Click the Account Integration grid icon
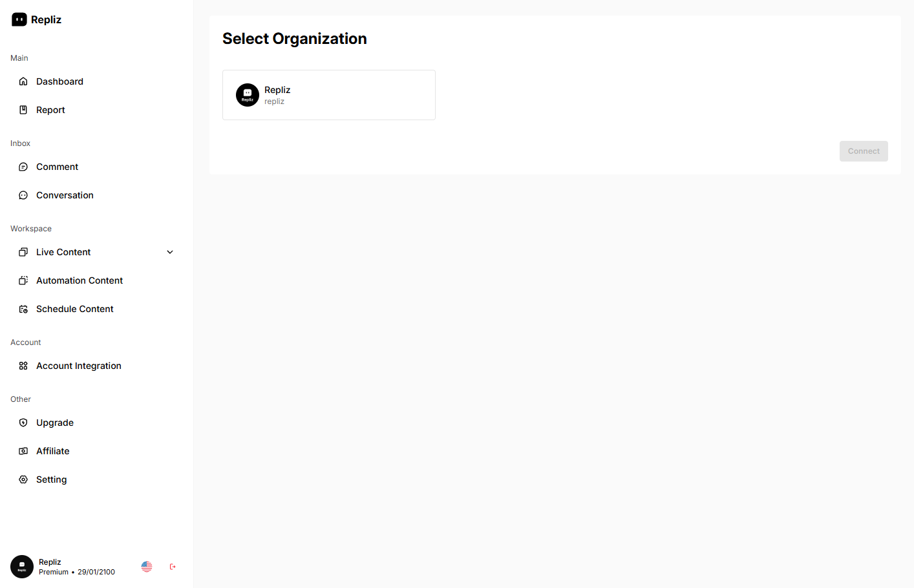914x588 pixels. point(23,366)
